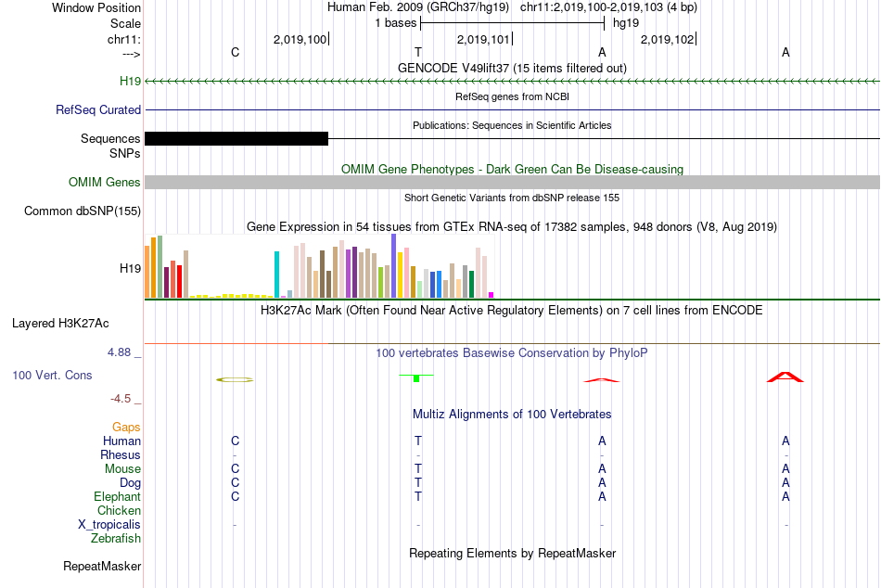Click the 4.88 PhyloP upper scale value
Viewport: 881px width, 588px height.
tap(119, 352)
